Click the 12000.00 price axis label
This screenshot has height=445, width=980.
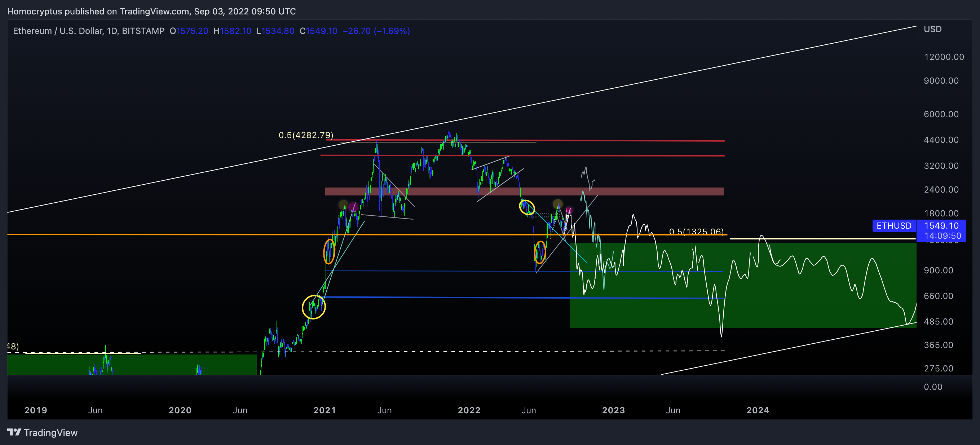coord(944,57)
